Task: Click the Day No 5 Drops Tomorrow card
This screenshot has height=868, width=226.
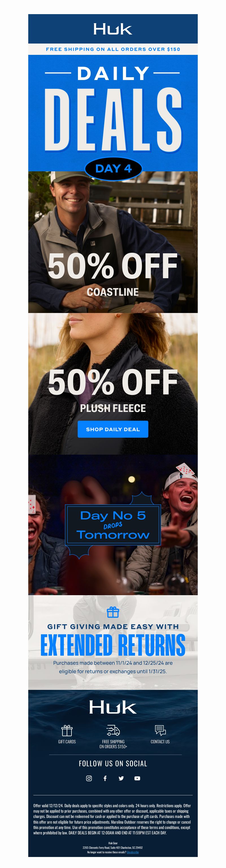Action: pyautogui.click(x=113, y=525)
